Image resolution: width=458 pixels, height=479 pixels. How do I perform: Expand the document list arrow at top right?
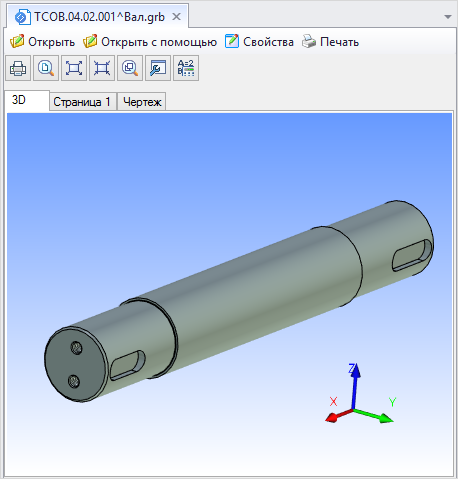point(448,17)
